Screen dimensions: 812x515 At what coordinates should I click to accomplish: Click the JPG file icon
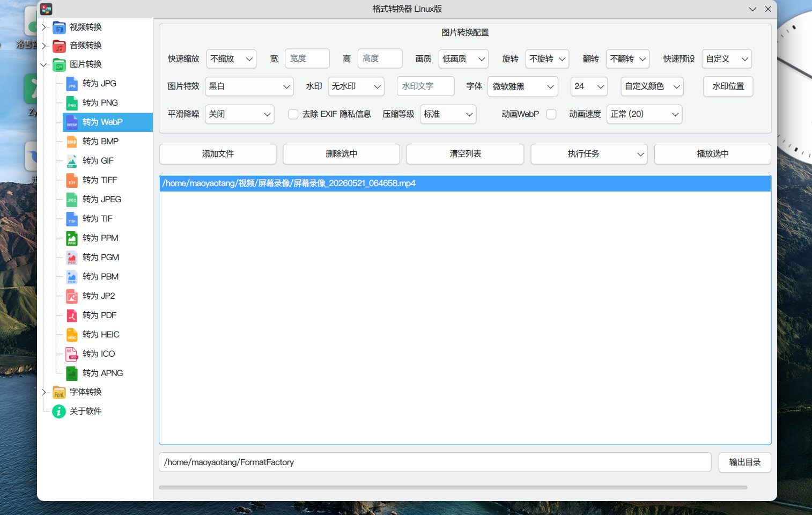pos(72,84)
